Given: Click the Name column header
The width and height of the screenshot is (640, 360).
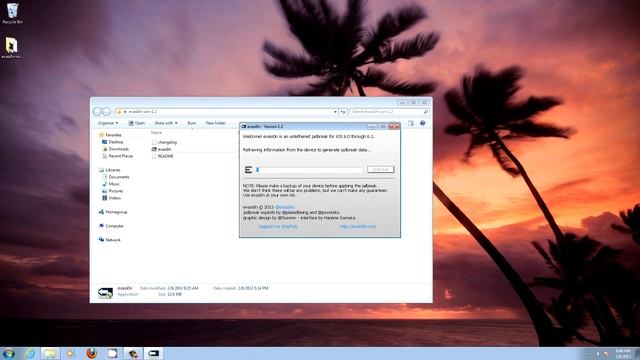Looking at the screenshot, I should pyautogui.click(x=156, y=132).
